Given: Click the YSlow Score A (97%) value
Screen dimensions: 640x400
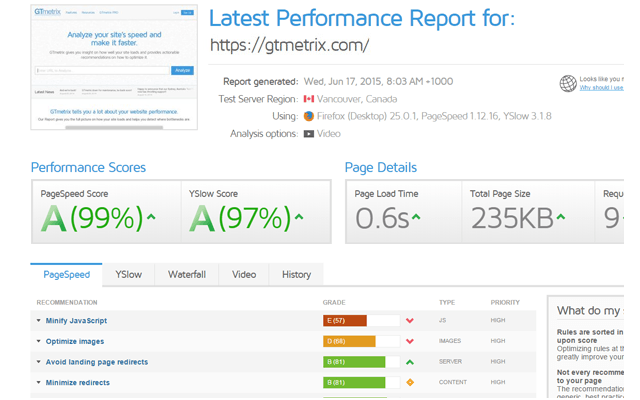Looking at the screenshot, I should pyautogui.click(x=240, y=218).
